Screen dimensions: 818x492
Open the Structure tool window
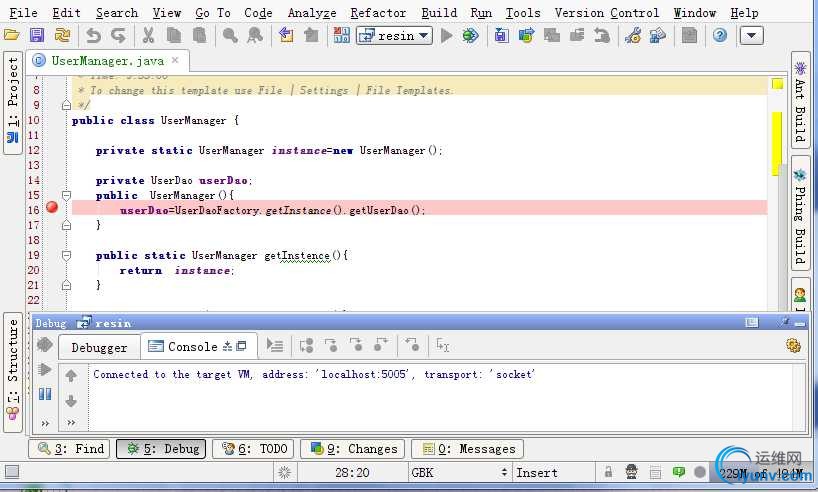(13, 372)
